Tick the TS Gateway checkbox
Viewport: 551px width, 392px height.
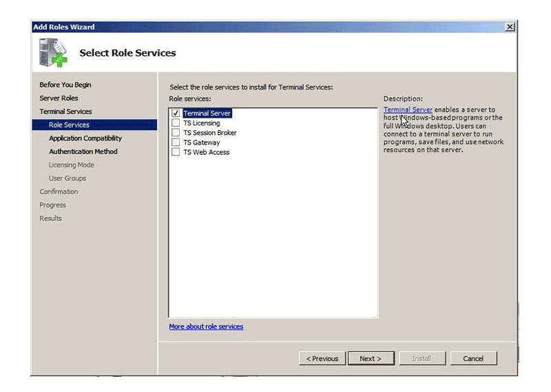[x=176, y=143]
